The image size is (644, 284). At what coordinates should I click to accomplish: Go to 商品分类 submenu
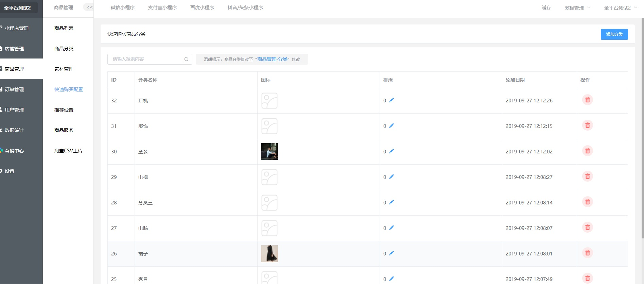click(x=64, y=49)
